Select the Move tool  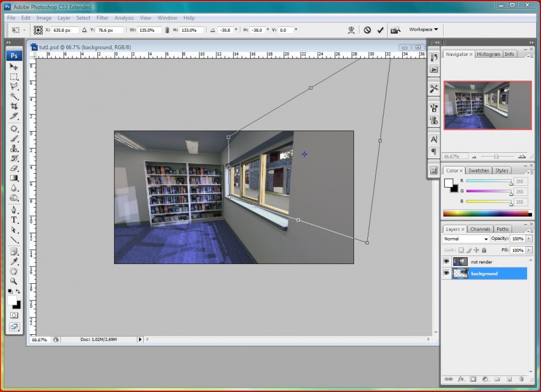[14, 67]
